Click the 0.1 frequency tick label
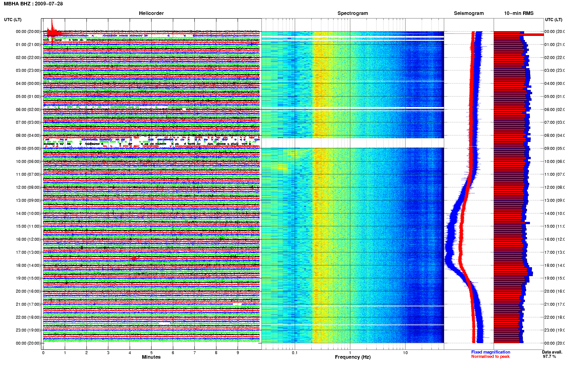Image resolution: width=588 pixels, height=368 pixels. coord(295,353)
